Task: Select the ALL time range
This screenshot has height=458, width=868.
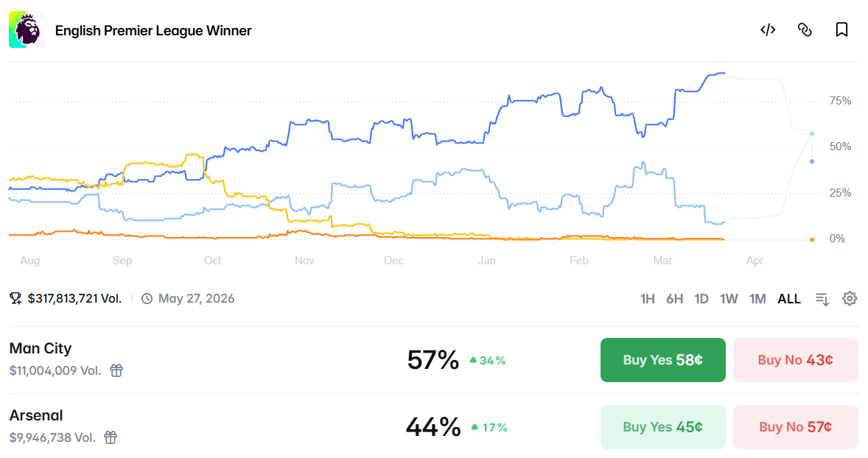Action: [788, 298]
